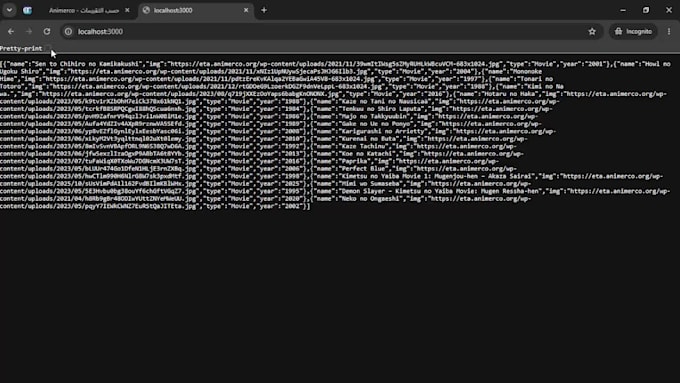Minimize the browser window
This screenshot has width=680, height=383.
point(623,10)
